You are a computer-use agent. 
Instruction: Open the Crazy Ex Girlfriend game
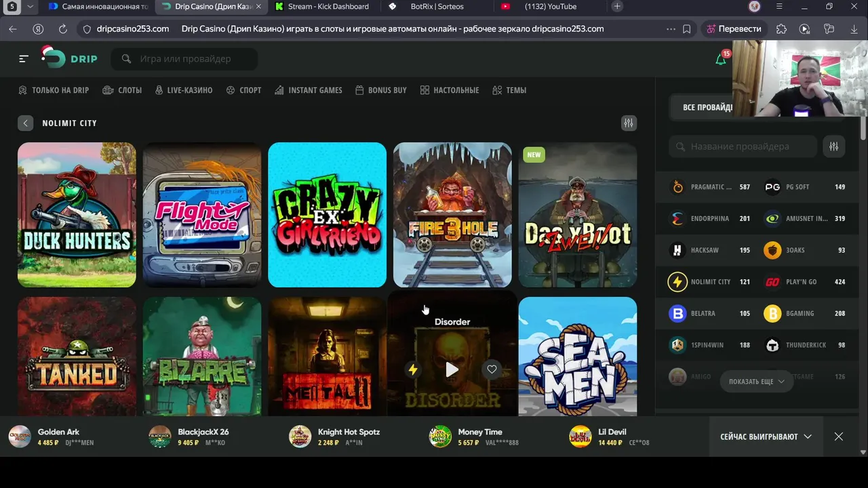point(327,215)
